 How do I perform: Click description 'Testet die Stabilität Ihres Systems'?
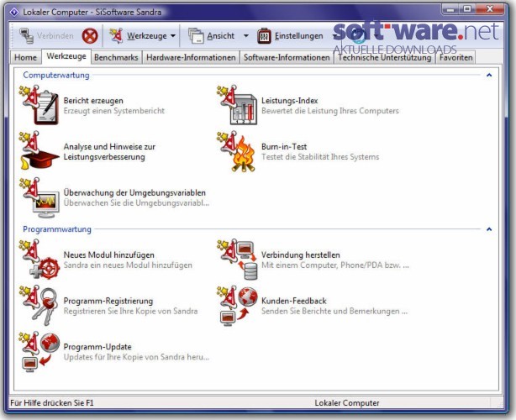tap(320, 157)
